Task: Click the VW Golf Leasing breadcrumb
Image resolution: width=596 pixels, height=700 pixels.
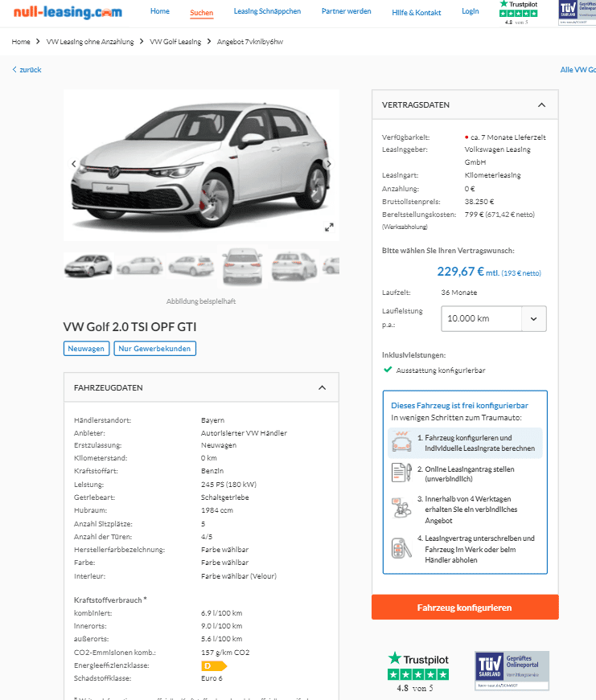Action: [x=175, y=42]
